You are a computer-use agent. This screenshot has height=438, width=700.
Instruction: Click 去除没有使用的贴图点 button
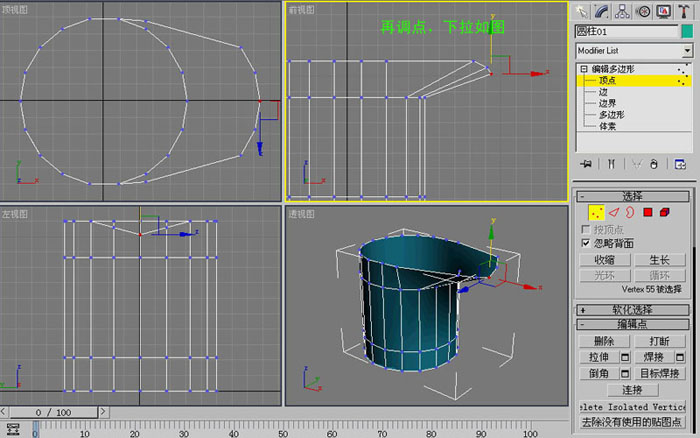coord(633,422)
